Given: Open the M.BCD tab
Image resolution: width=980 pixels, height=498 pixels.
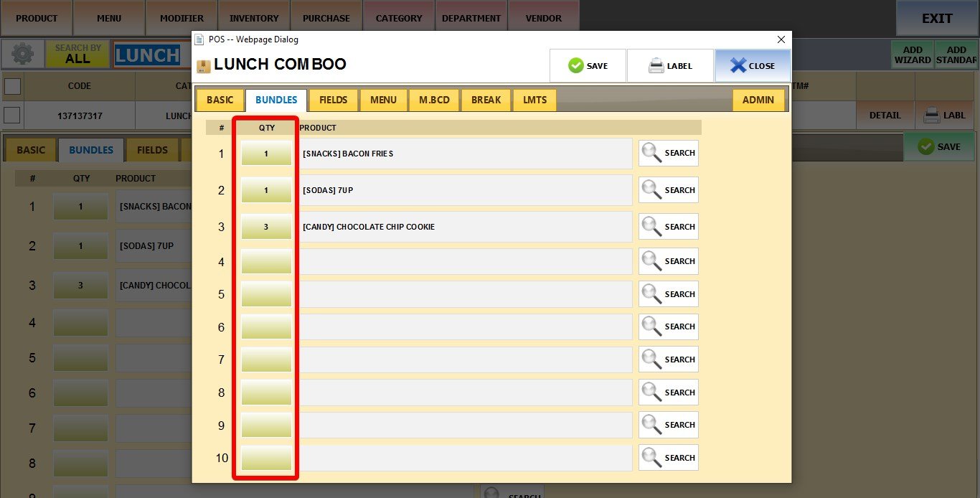Looking at the screenshot, I should click(434, 100).
